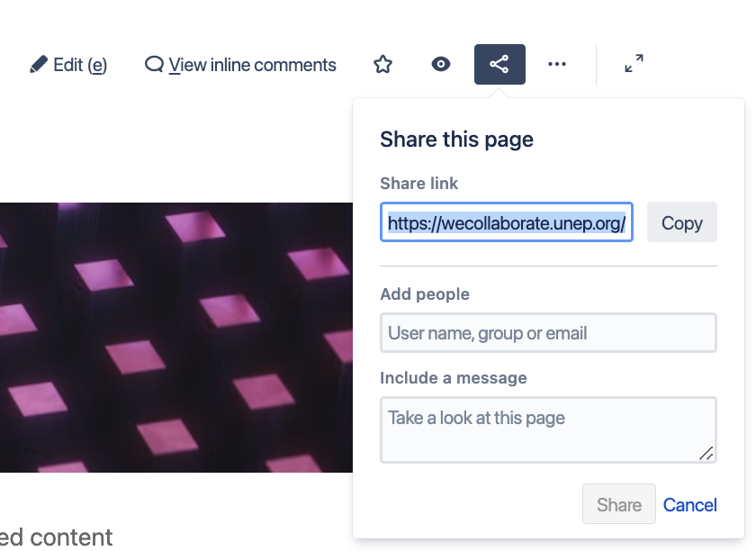Click the Share this page heading
The width and height of the screenshot is (756, 551).
coord(456,140)
